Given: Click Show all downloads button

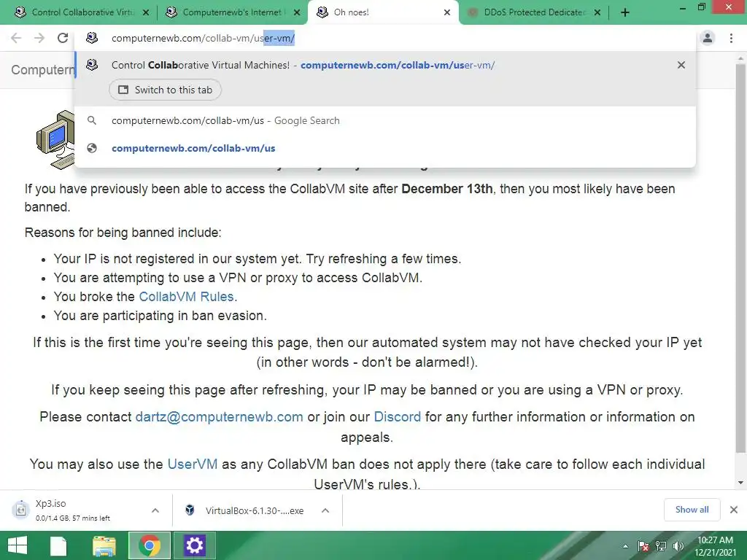Looking at the screenshot, I should tap(692, 510).
